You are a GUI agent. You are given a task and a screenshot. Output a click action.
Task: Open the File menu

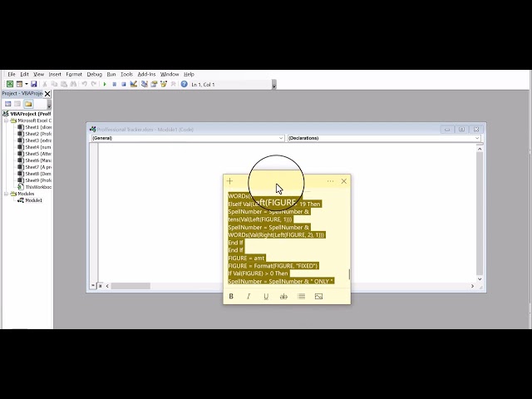point(12,74)
